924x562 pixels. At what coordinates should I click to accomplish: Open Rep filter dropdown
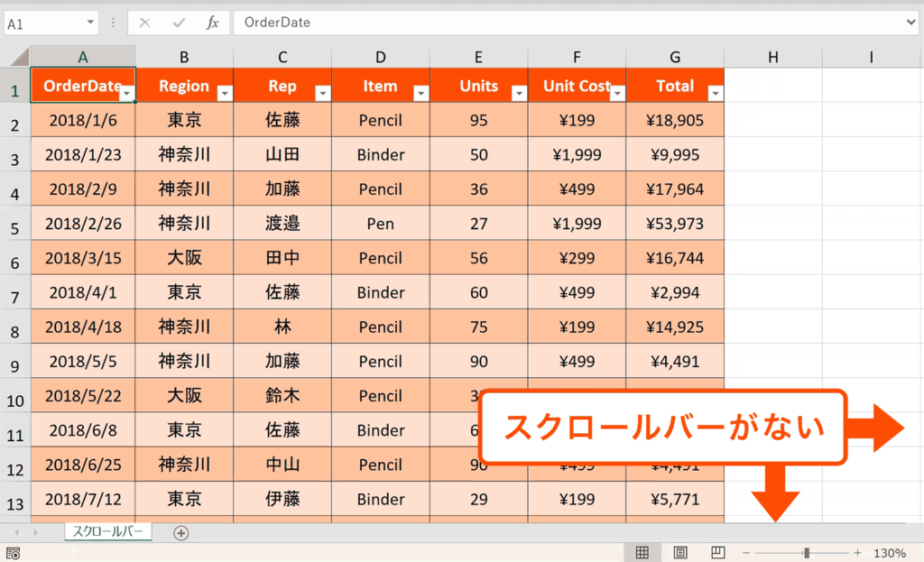point(322,93)
